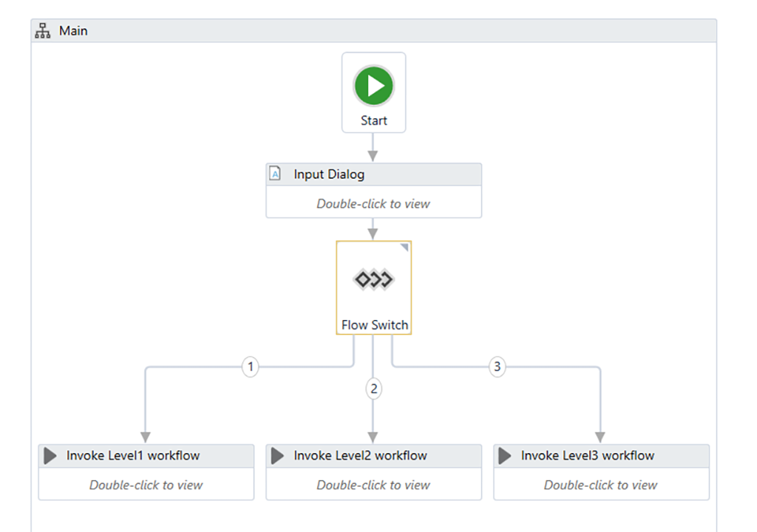Click Level1's Double-click to view text
This screenshot has height=532, width=757.
point(146,485)
